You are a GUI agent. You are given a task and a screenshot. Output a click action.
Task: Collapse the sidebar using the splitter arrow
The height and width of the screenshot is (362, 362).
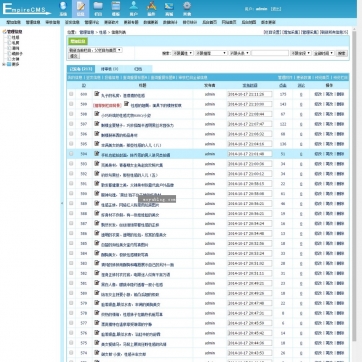[x=61, y=203]
